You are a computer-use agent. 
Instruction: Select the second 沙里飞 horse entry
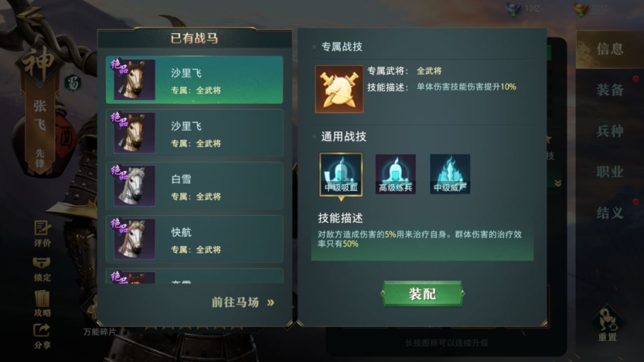pos(194,133)
